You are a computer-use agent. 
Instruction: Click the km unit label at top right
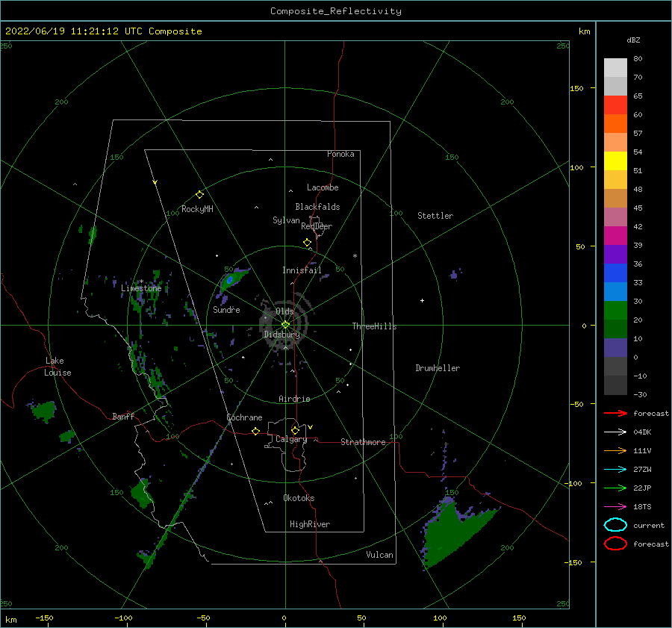click(x=584, y=31)
